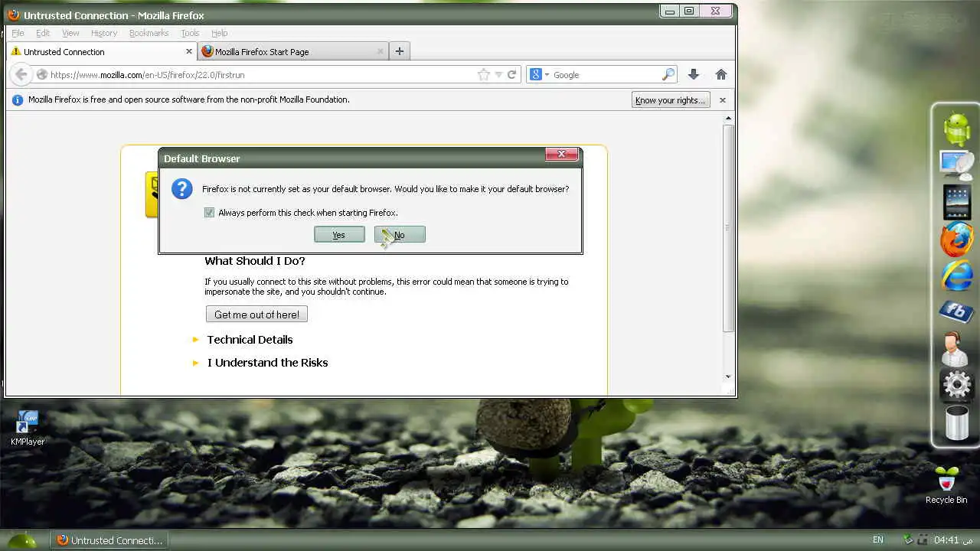Screen dimensions: 980x551
Task: Close the Mozilla Firefox Start Page tab
Action: pyautogui.click(x=381, y=51)
